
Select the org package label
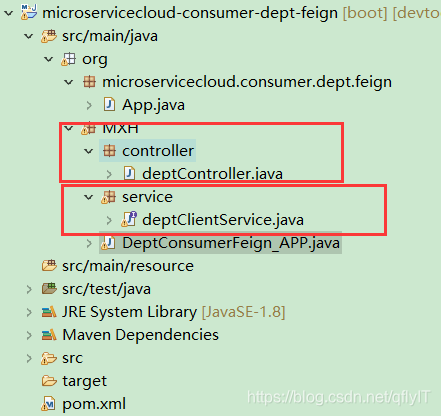coord(95,60)
